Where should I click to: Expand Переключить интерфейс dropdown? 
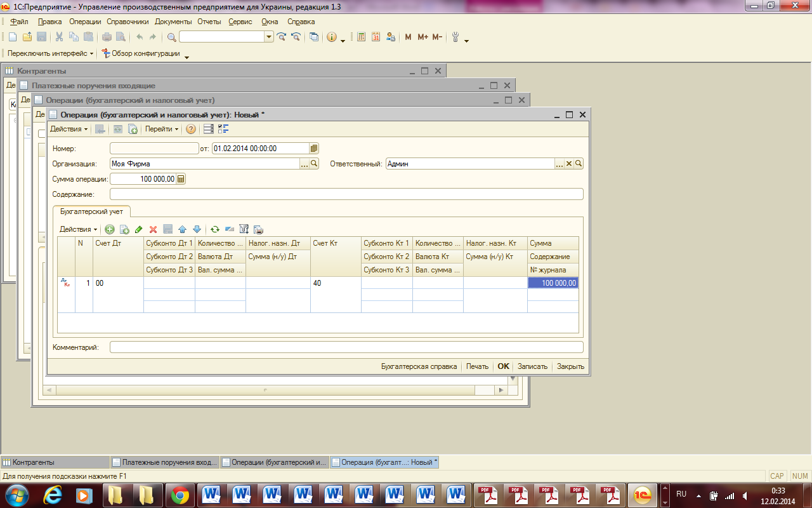click(x=50, y=53)
